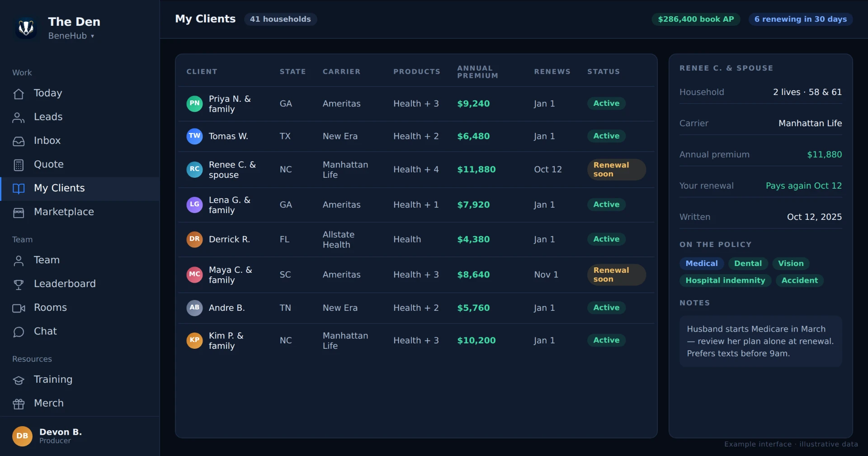Select the Hospital indemnity tag
This screenshot has height=456, width=868.
(x=725, y=280)
